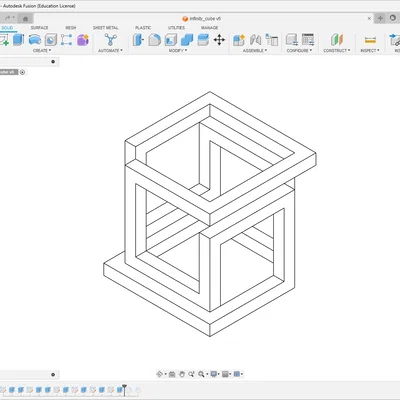Select the Shell tool in Modify
The height and width of the screenshot is (400, 400).
pos(171,40)
